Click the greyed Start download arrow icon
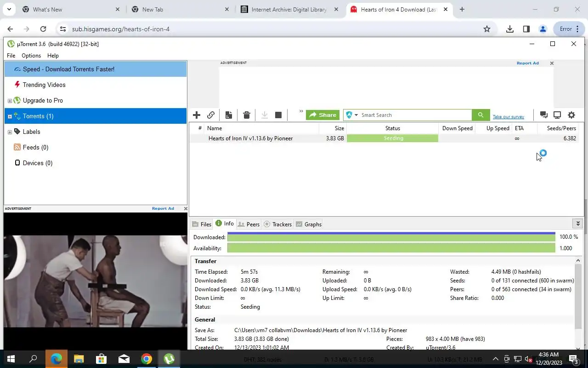 [x=265, y=115]
